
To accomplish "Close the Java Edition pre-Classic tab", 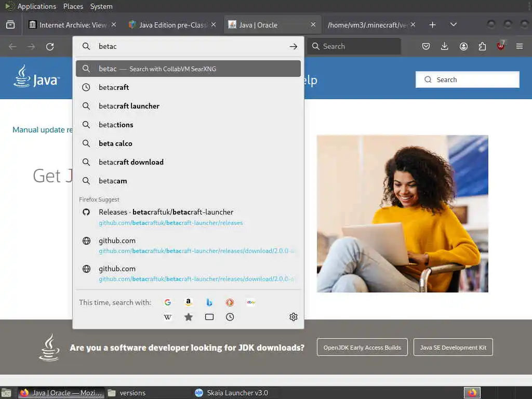I will [214, 25].
